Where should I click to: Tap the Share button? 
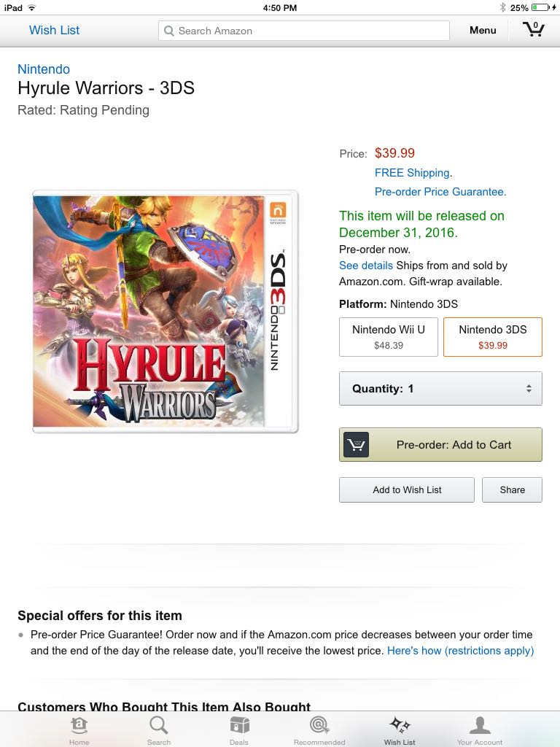(512, 489)
